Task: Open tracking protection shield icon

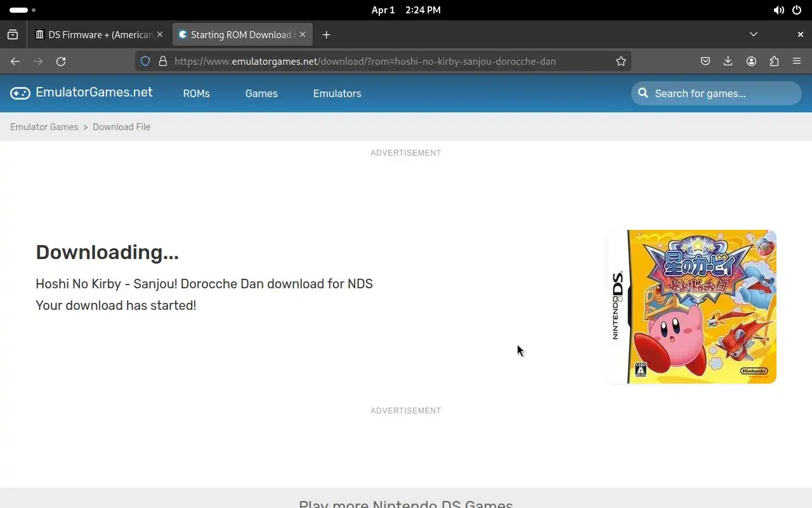Action: tap(145, 62)
